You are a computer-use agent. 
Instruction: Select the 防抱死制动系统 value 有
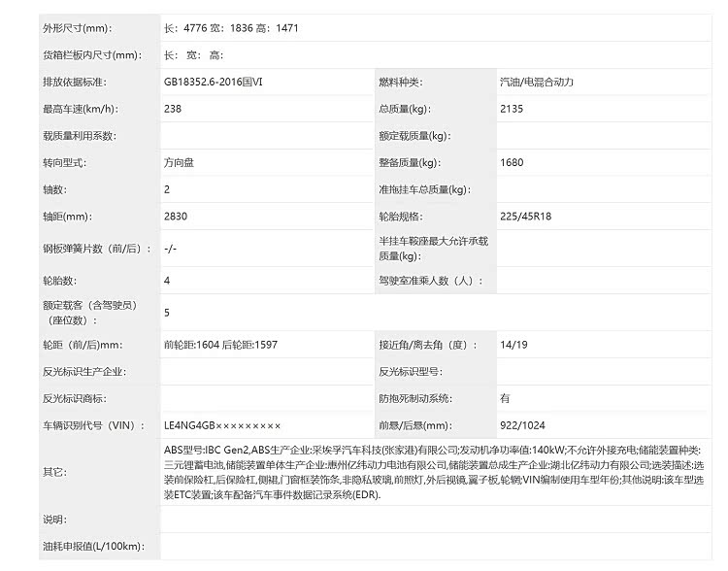[506, 398]
